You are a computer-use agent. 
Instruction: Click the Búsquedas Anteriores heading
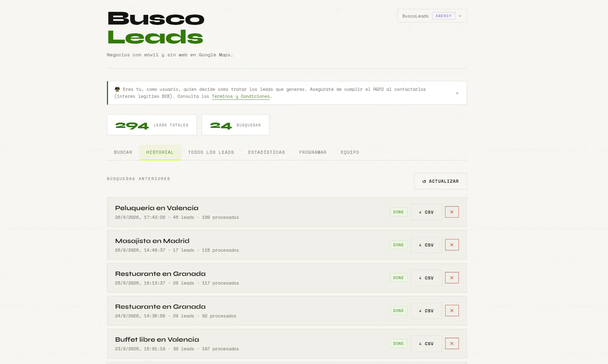pos(138,179)
